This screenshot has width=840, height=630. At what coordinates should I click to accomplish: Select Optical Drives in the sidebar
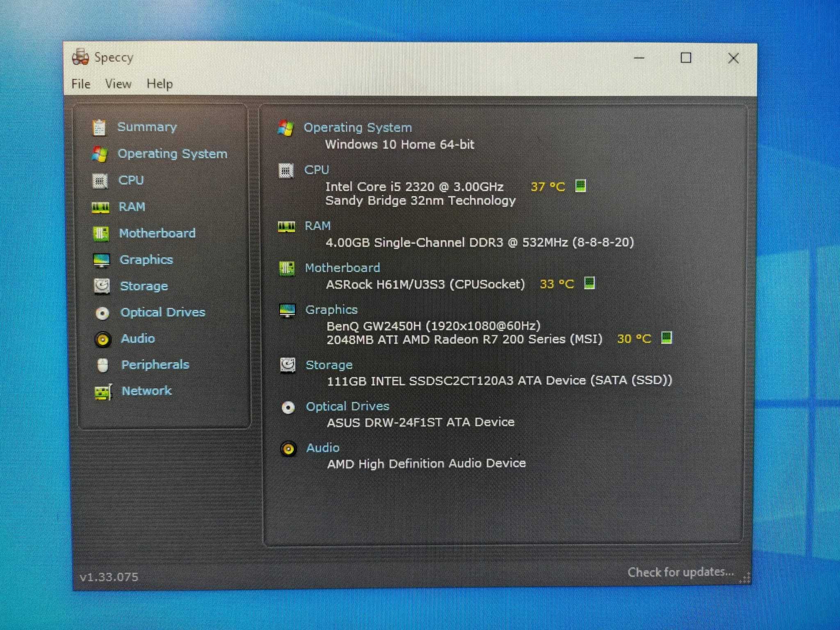pos(162,313)
